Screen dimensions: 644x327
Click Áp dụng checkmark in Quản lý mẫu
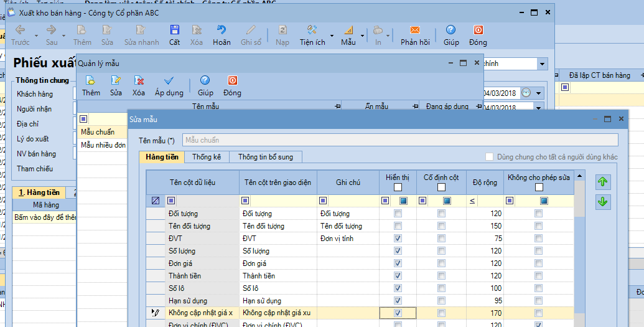coord(169,80)
